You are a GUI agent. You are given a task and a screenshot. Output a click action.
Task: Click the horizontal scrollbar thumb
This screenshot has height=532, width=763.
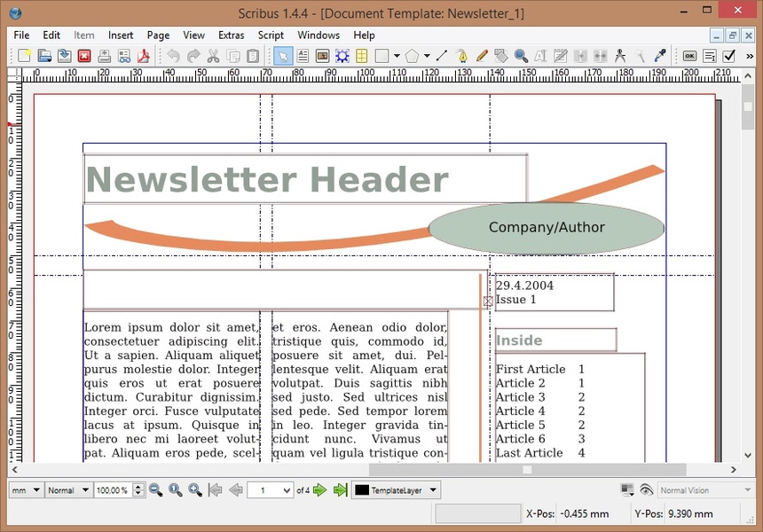click(527, 470)
